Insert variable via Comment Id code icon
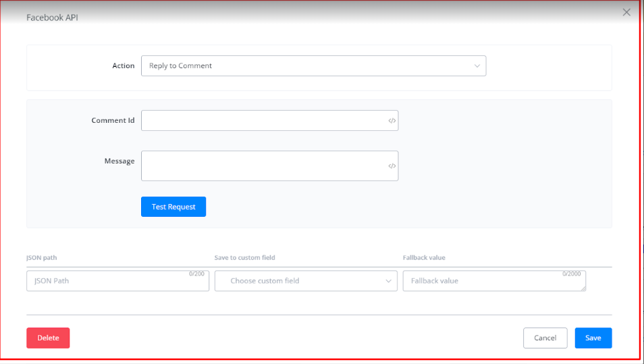Screen dimensions: 644x364 click(392, 121)
